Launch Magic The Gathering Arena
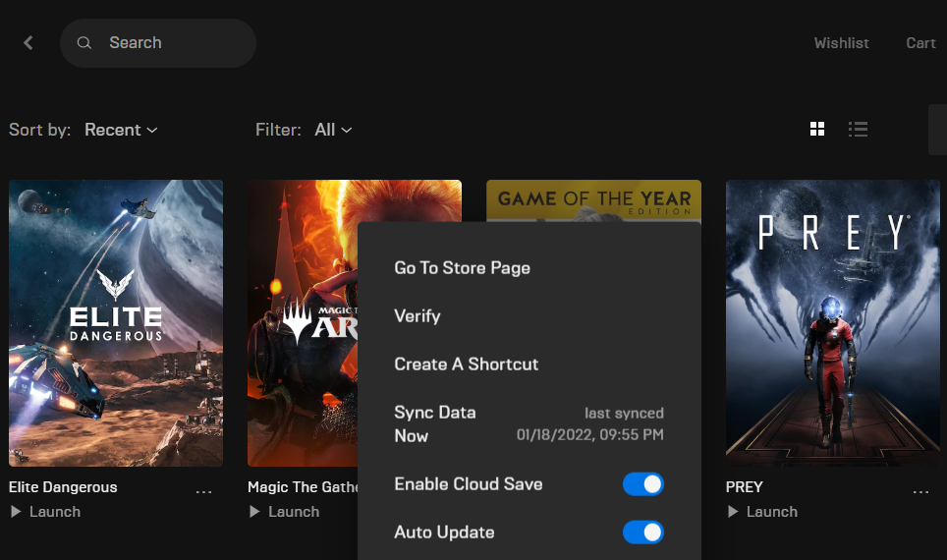Screen dimensions: 947x560 pyautogui.click(x=285, y=512)
